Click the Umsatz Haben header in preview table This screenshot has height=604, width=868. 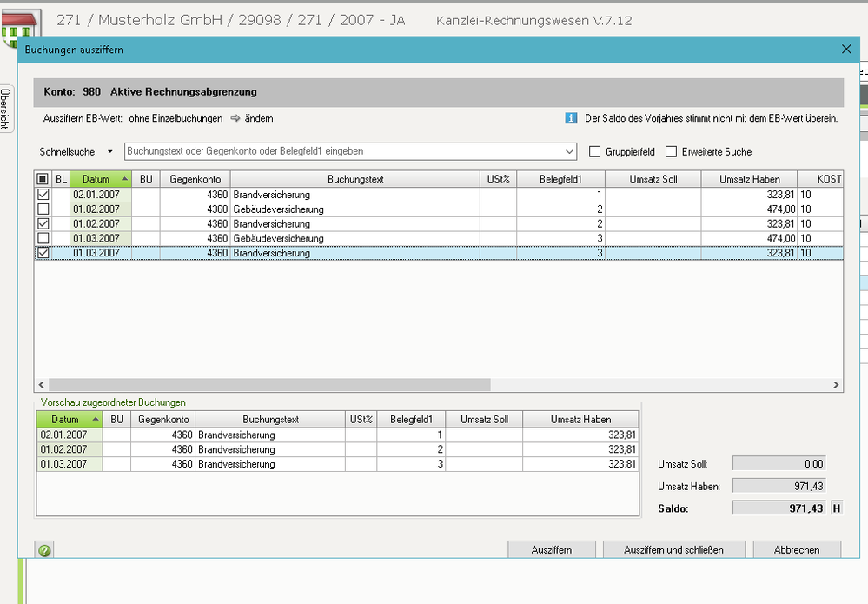point(580,420)
